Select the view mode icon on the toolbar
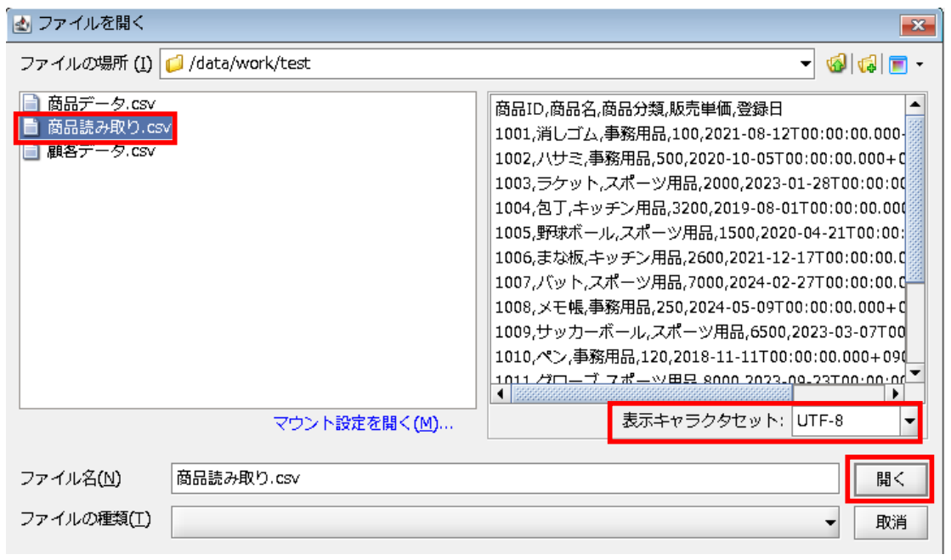Image resolution: width=951 pixels, height=560 pixels. coord(898,62)
